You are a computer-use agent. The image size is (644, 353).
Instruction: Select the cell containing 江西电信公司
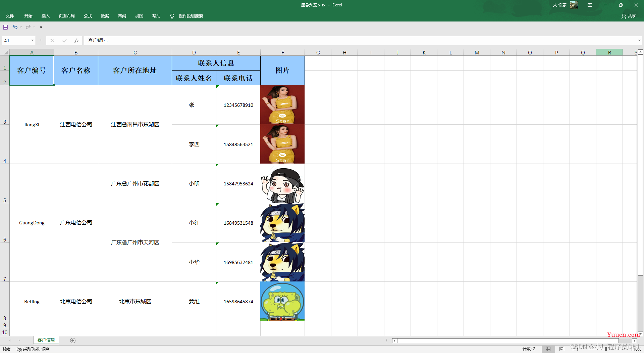(x=76, y=125)
